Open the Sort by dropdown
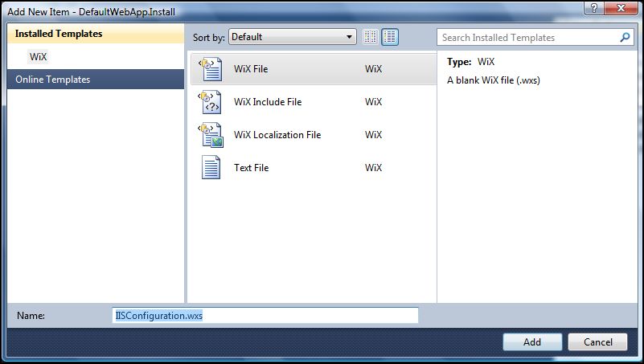 [293, 37]
